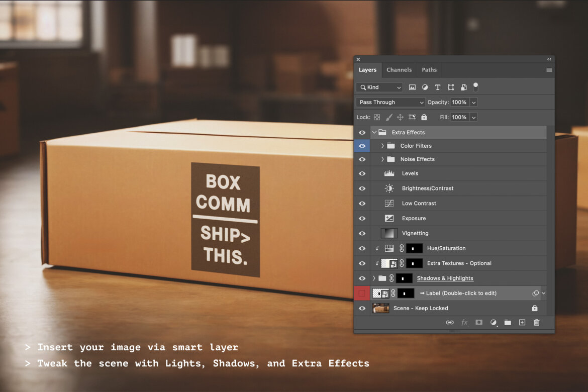Image resolution: width=588 pixels, height=392 pixels.
Task: Delete layer using the trash icon
Action: [x=536, y=322]
